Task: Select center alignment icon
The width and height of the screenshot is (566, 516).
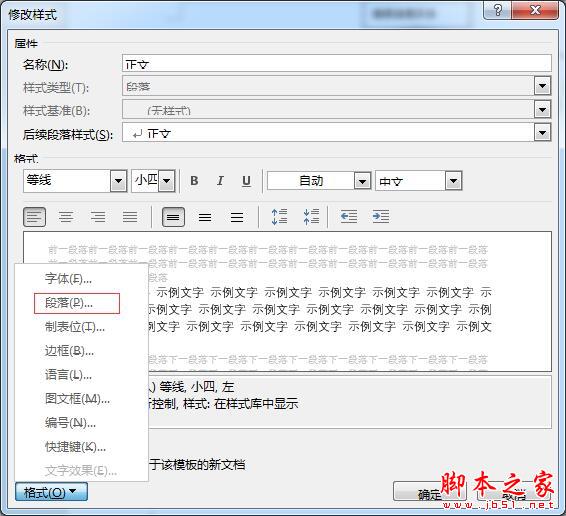Action: click(66, 217)
